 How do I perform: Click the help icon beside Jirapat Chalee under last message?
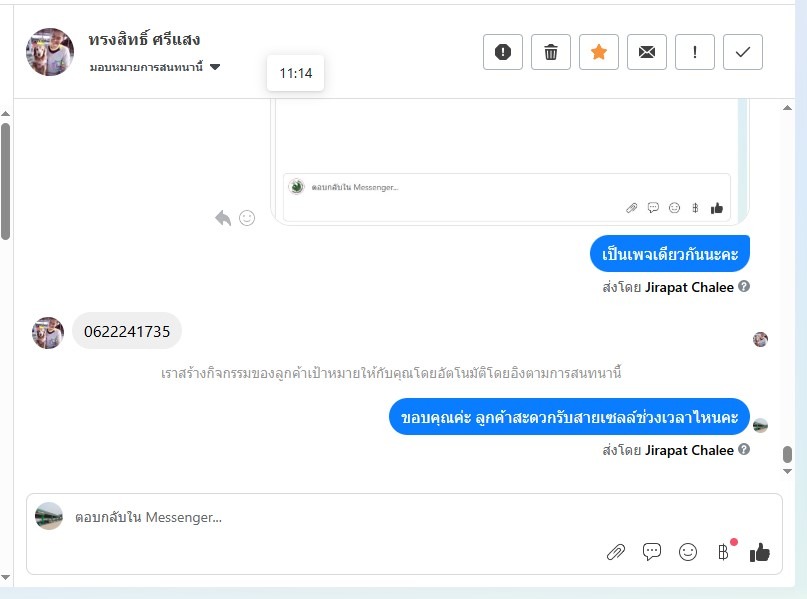pos(744,449)
